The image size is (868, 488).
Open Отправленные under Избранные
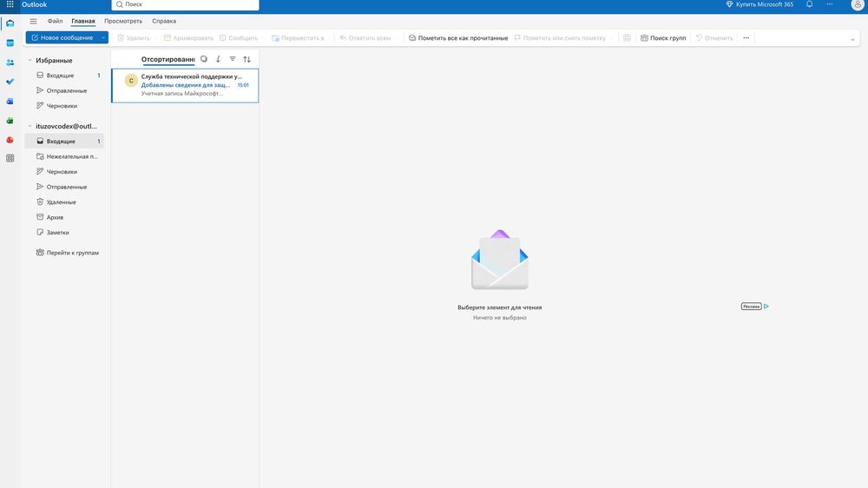(65, 90)
